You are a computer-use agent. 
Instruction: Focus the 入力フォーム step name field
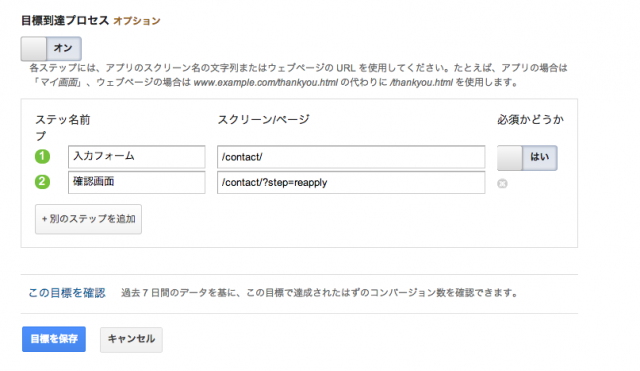coord(137,157)
